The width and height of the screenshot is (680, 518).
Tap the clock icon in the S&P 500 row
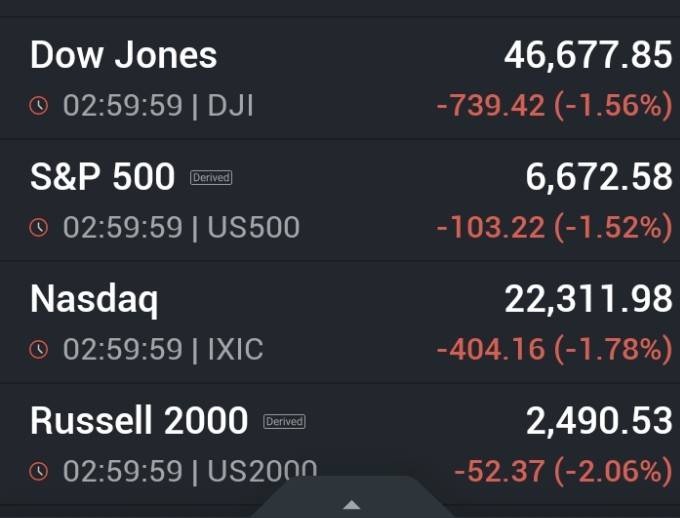pos(39,227)
